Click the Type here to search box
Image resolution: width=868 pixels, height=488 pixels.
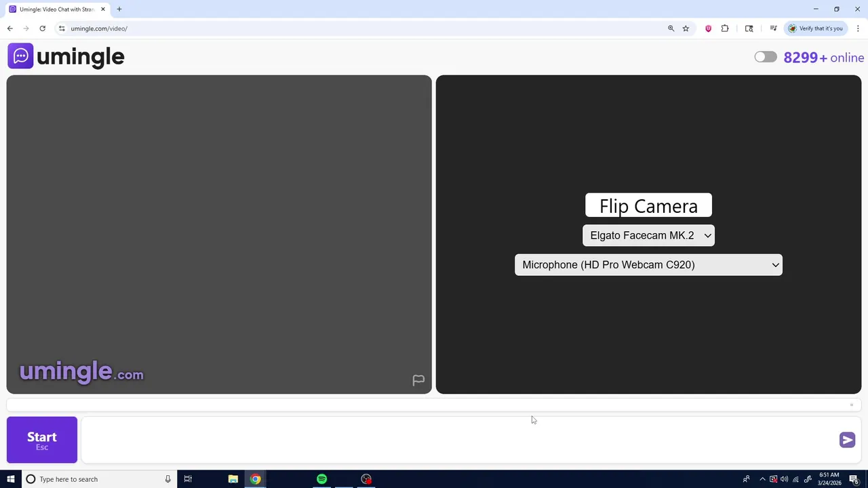coord(99,479)
